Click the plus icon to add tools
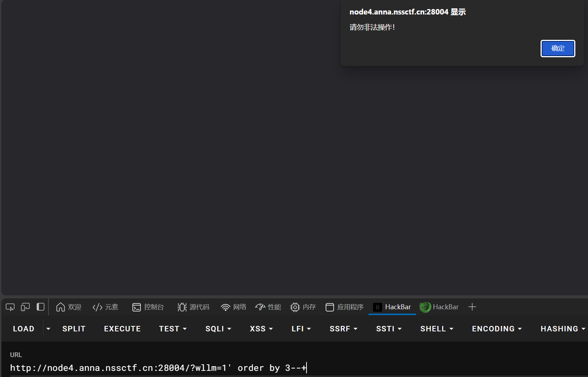 tap(472, 307)
